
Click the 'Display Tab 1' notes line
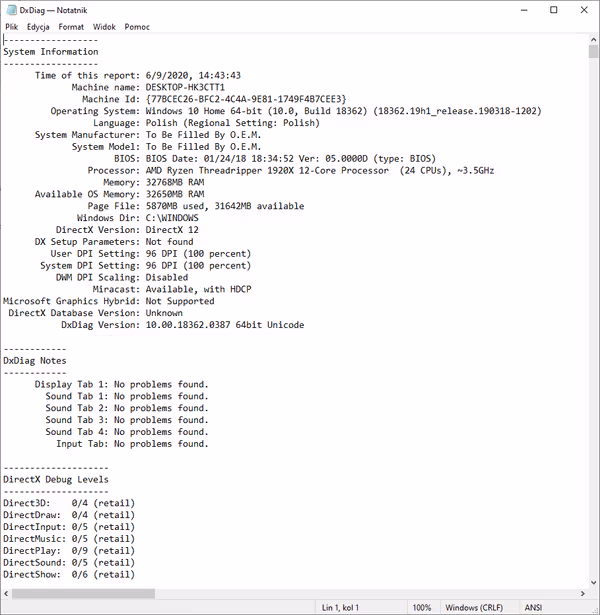(122, 384)
